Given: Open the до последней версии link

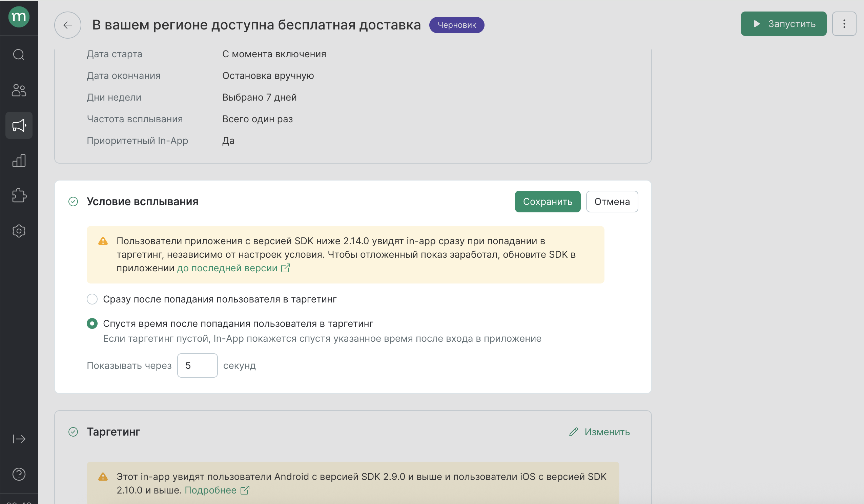Looking at the screenshot, I should click(x=227, y=268).
